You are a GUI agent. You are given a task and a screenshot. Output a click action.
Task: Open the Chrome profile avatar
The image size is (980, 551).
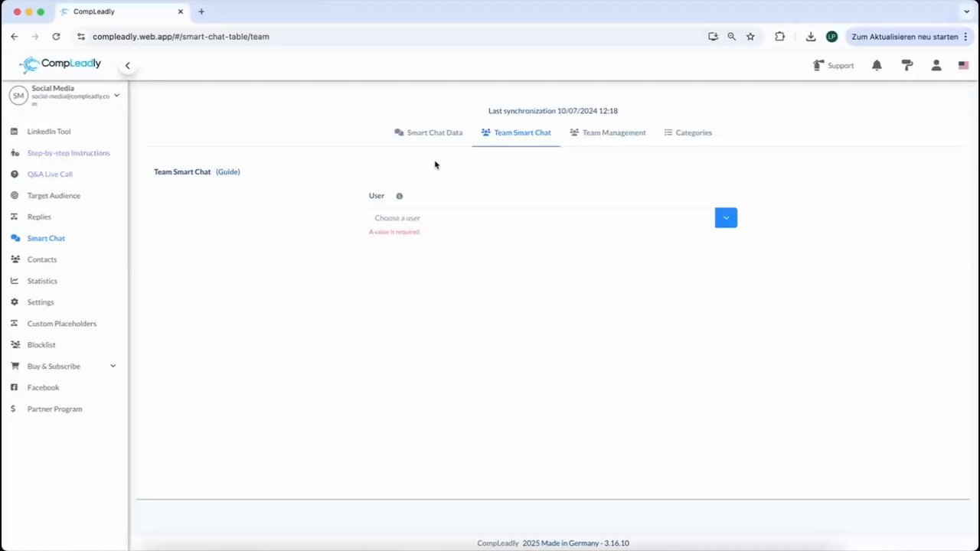831,37
